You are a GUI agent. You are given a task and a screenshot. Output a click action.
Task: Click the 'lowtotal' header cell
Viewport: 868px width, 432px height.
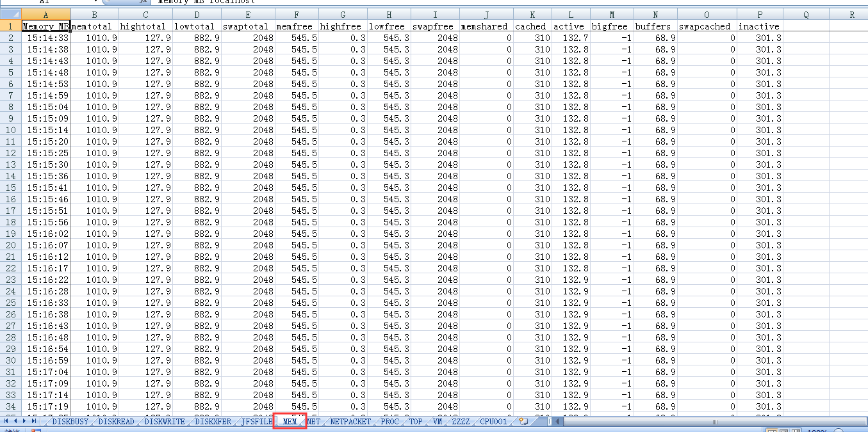[197, 26]
